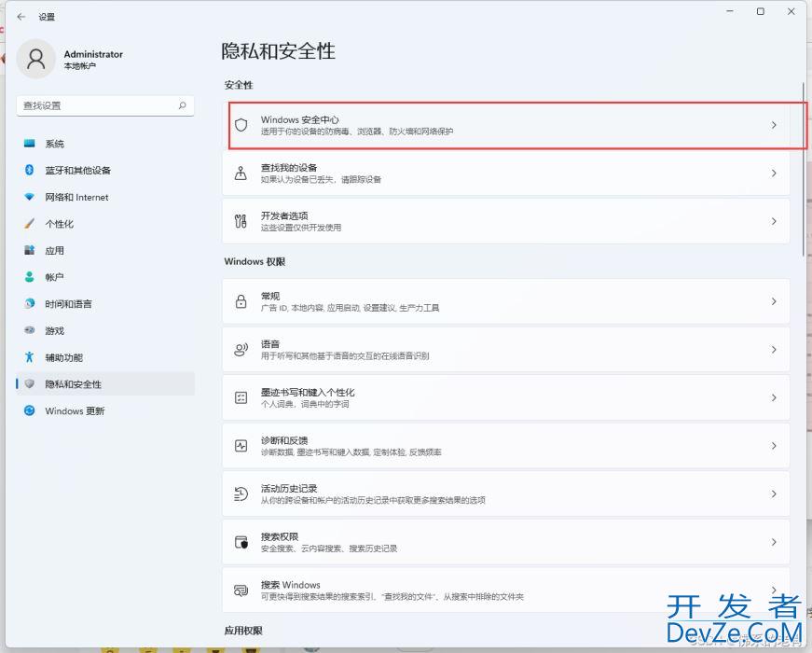Viewport: 812px width, 653px height.
Task: Click the 常规 lock icon
Action: coord(241,301)
